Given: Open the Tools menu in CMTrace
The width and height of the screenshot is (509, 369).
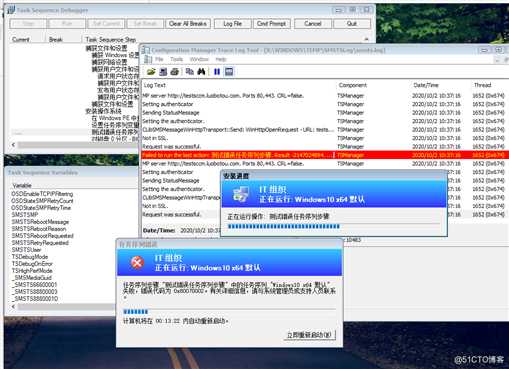Looking at the screenshot, I should (176, 59).
